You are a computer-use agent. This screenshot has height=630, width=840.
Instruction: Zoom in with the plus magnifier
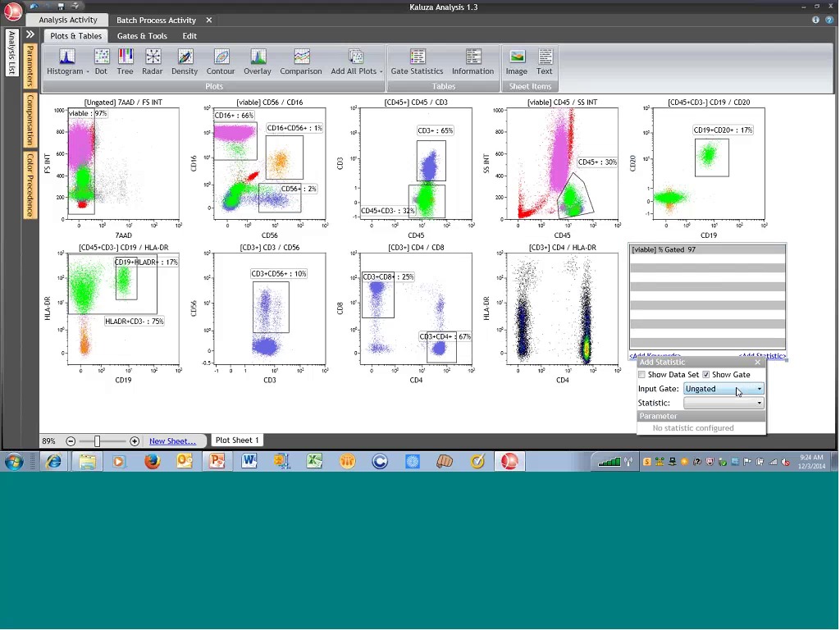135,441
